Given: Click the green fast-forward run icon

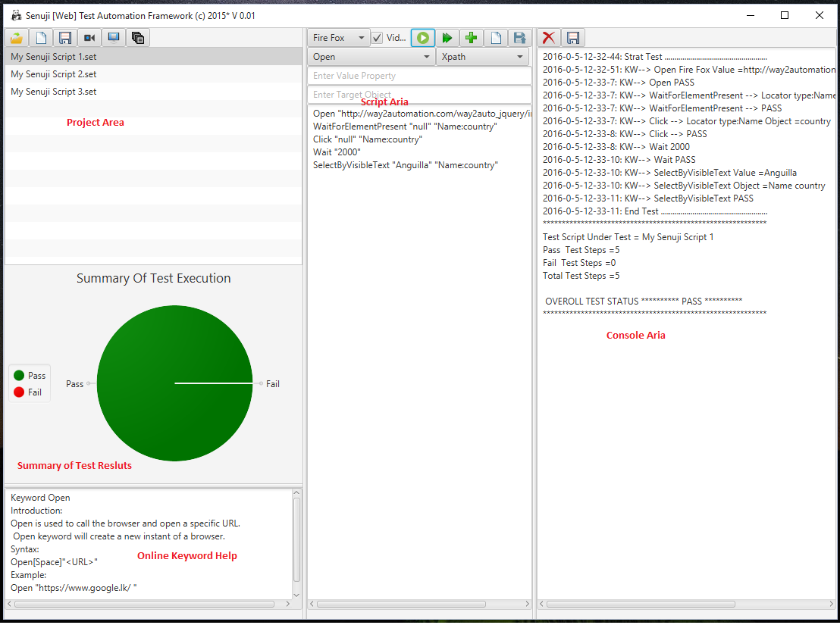Looking at the screenshot, I should point(447,37).
